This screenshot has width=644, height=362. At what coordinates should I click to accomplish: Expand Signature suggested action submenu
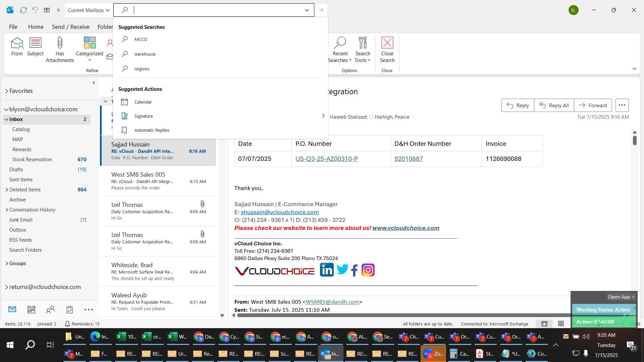pos(323,116)
